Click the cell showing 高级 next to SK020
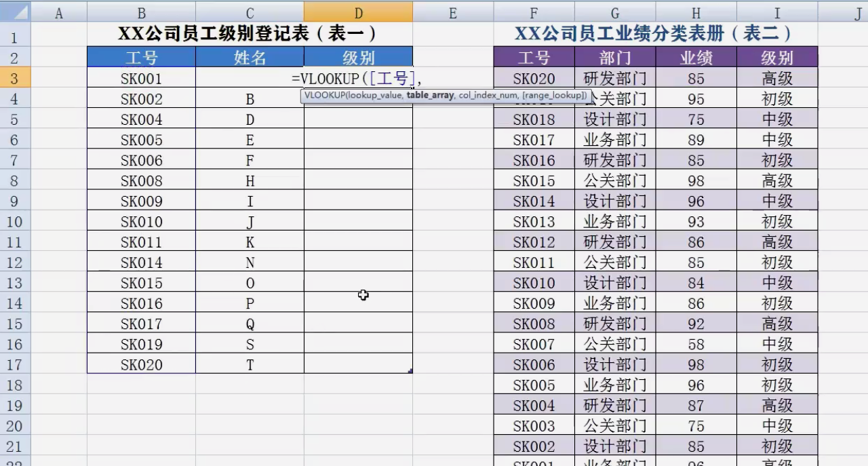Screen dimensions: 868x466 point(777,78)
